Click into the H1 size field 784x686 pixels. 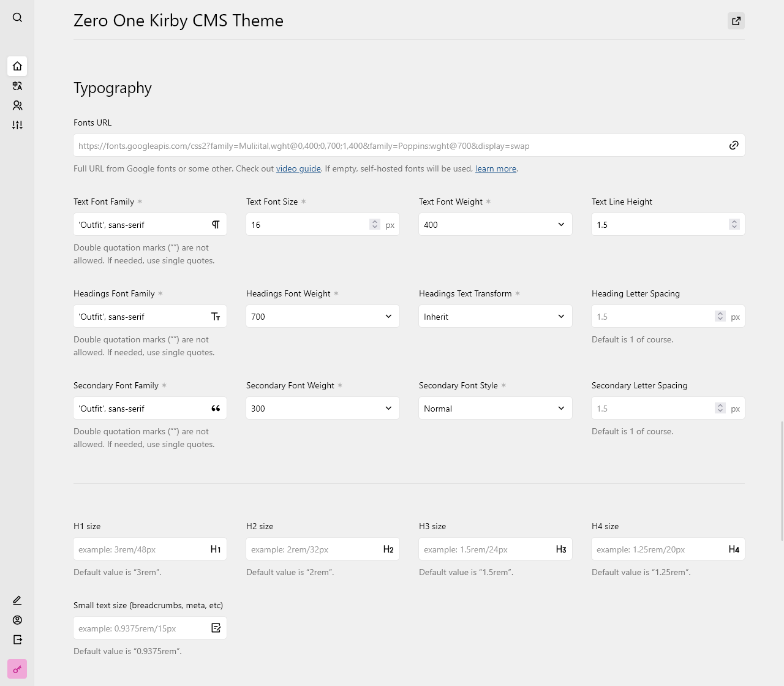[x=141, y=549]
